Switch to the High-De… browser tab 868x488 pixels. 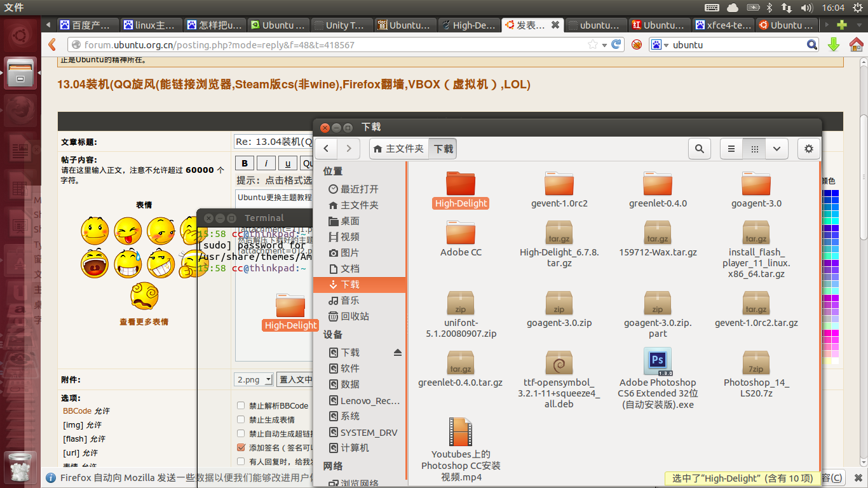click(470, 25)
